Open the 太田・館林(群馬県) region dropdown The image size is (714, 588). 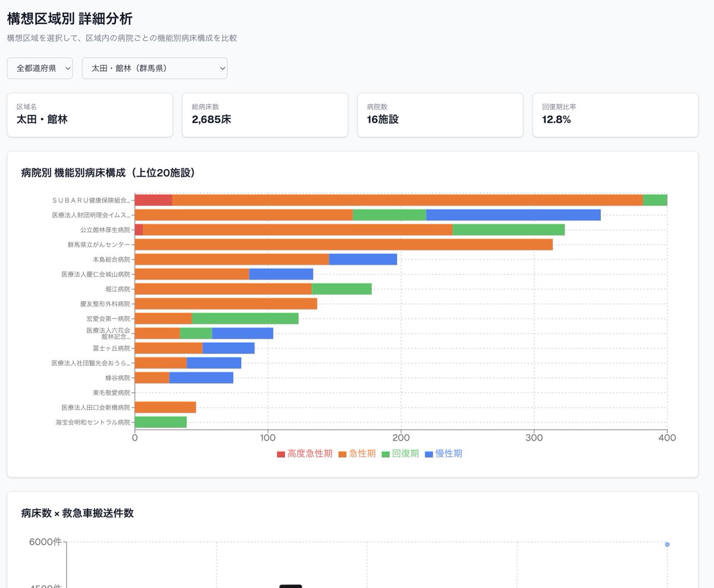click(x=155, y=68)
